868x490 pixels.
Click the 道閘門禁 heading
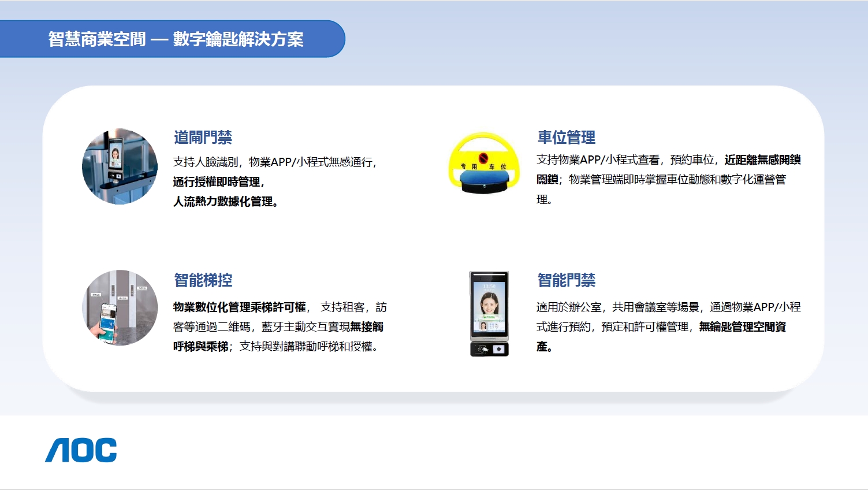click(203, 138)
